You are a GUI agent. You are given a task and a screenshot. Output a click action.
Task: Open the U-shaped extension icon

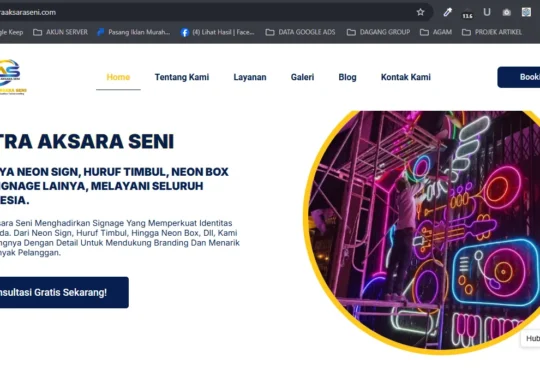tap(487, 12)
